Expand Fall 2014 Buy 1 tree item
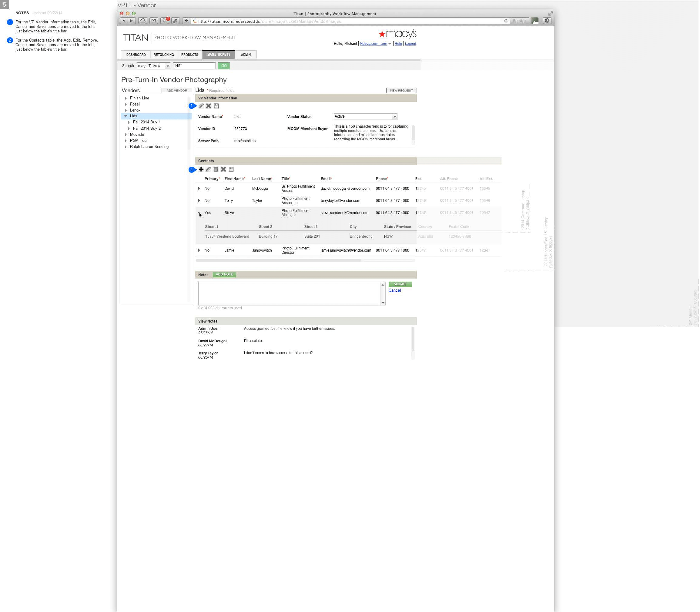 click(129, 123)
